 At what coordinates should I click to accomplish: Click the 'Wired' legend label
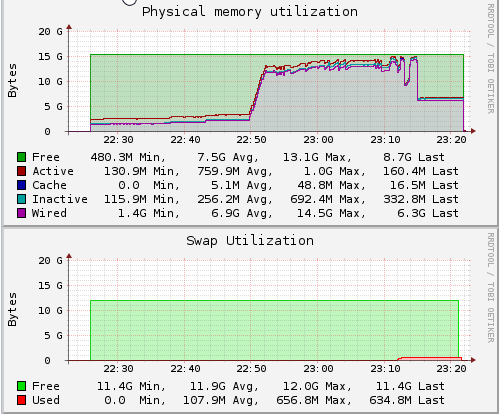pyautogui.click(x=49, y=213)
